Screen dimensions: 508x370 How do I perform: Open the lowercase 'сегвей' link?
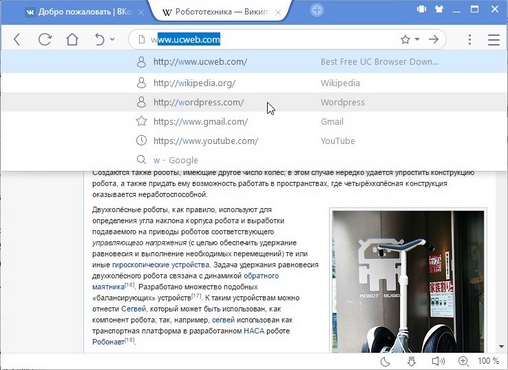pyautogui.click(x=223, y=320)
